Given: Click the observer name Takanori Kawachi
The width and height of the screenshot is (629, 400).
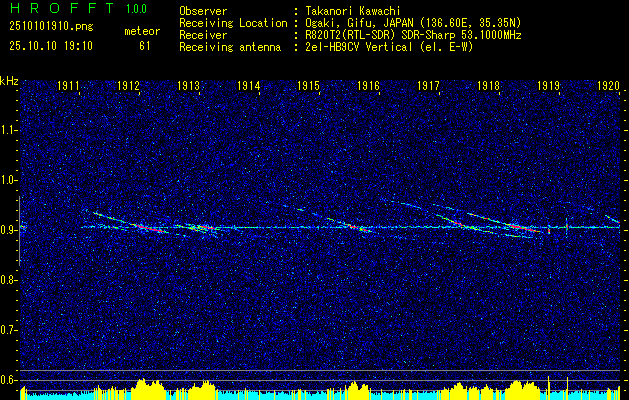Looking at the screenshot, I should click(x=353, y=11).
